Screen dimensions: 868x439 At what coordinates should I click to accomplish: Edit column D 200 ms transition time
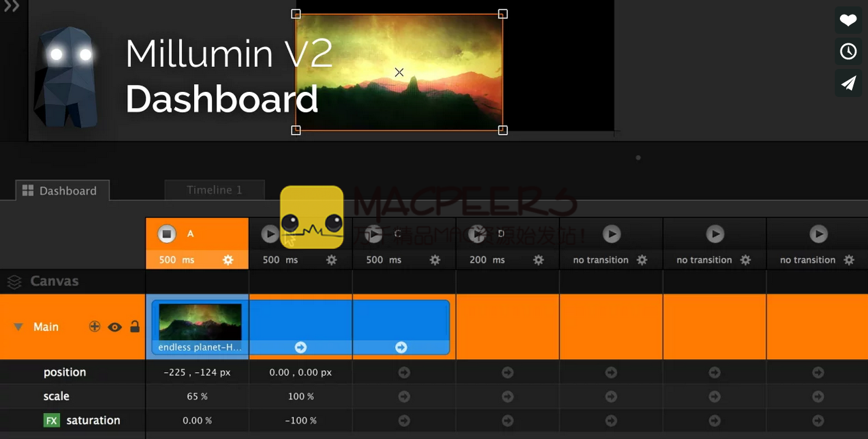coord(487,260)
